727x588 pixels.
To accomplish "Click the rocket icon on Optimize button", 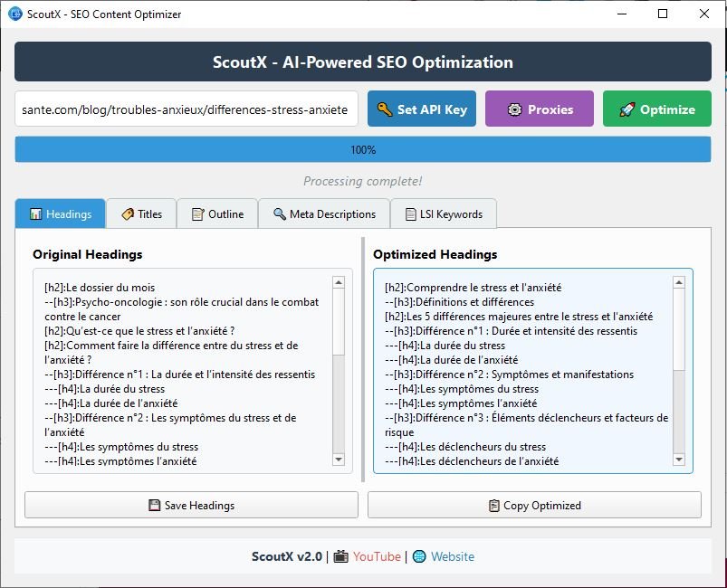I will coord(627,109).
